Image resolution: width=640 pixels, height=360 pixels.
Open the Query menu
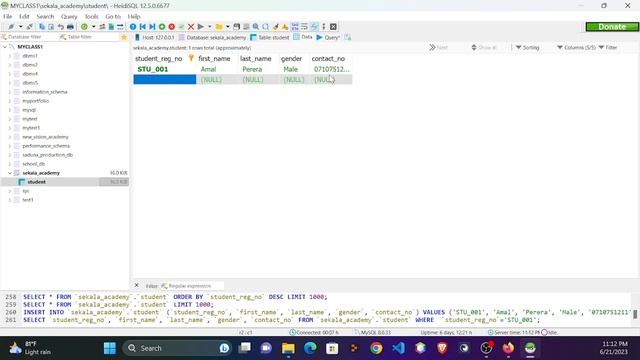click(x=69, y=16)
